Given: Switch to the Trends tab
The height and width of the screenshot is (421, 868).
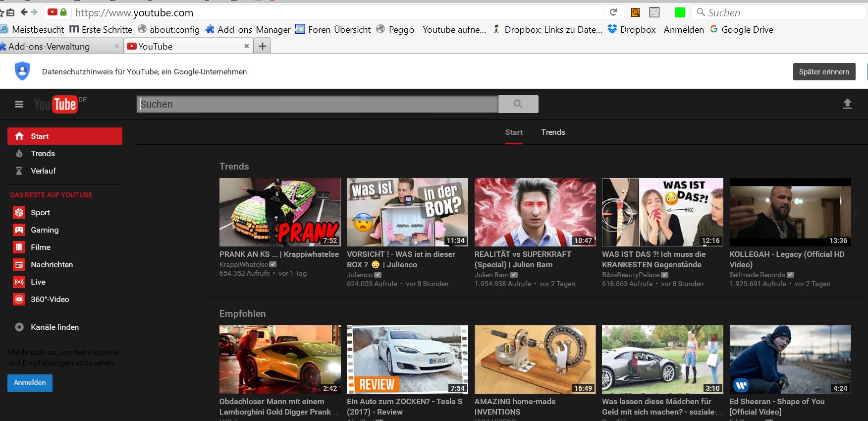Looking at the screenshot, I should [553, 132].
